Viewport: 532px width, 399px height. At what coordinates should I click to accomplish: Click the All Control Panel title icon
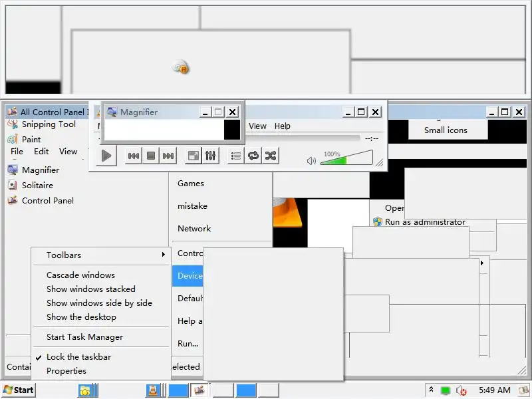pos(13,112)
